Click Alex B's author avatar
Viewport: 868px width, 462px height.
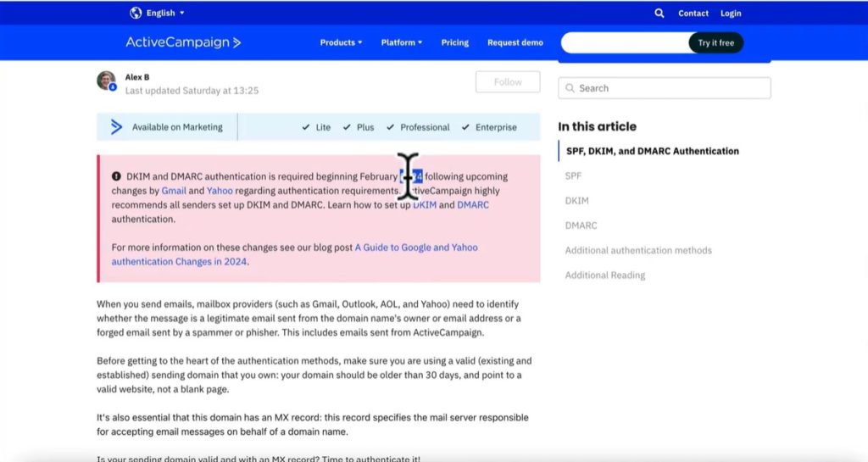pos(106,81)
